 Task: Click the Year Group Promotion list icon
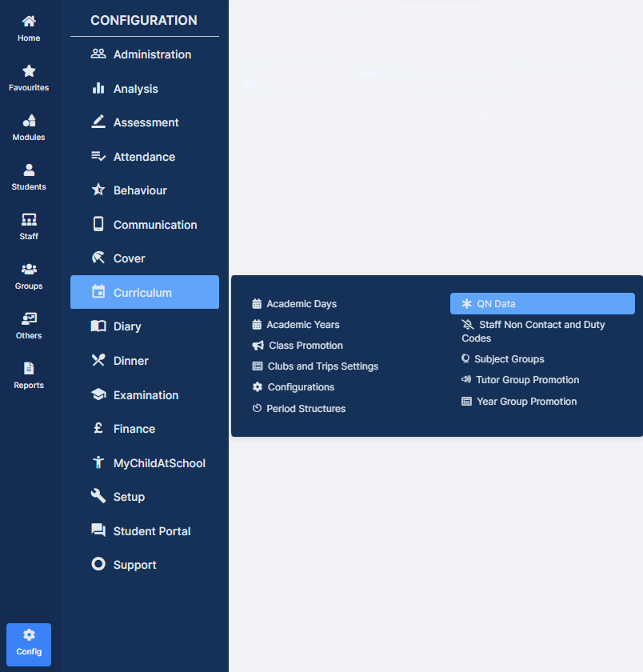(466, 401)
